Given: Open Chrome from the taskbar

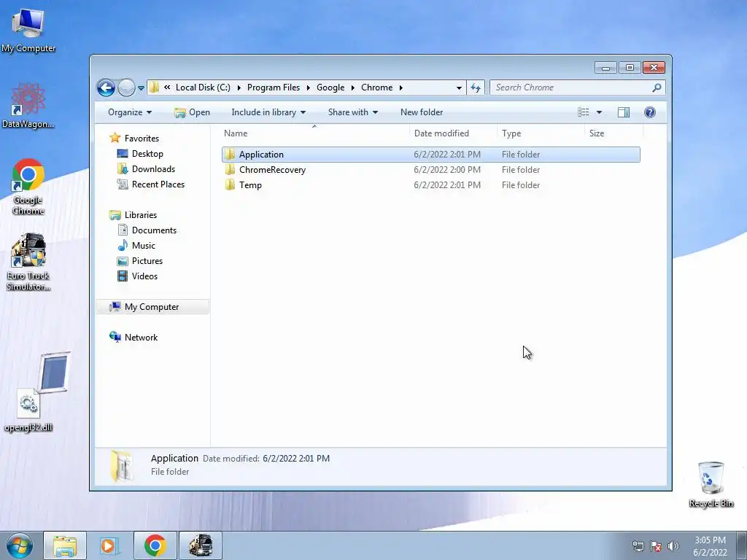Looking at the screenshot, I should click(x=155, y=545).
